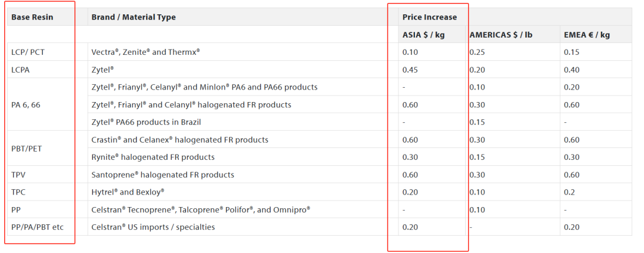Click the PA 6, 66 base resin cell
644x253 pixels.
click(x=27, y=105)
